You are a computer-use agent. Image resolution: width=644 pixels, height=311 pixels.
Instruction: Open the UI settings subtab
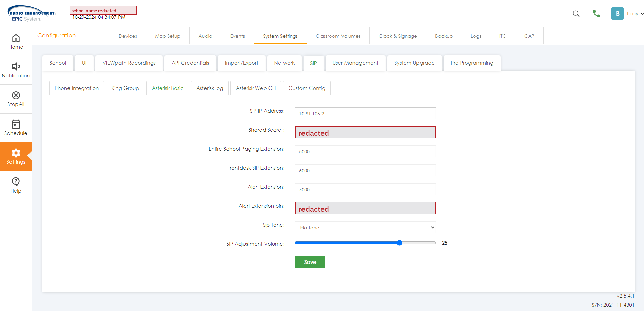point(84,63)
